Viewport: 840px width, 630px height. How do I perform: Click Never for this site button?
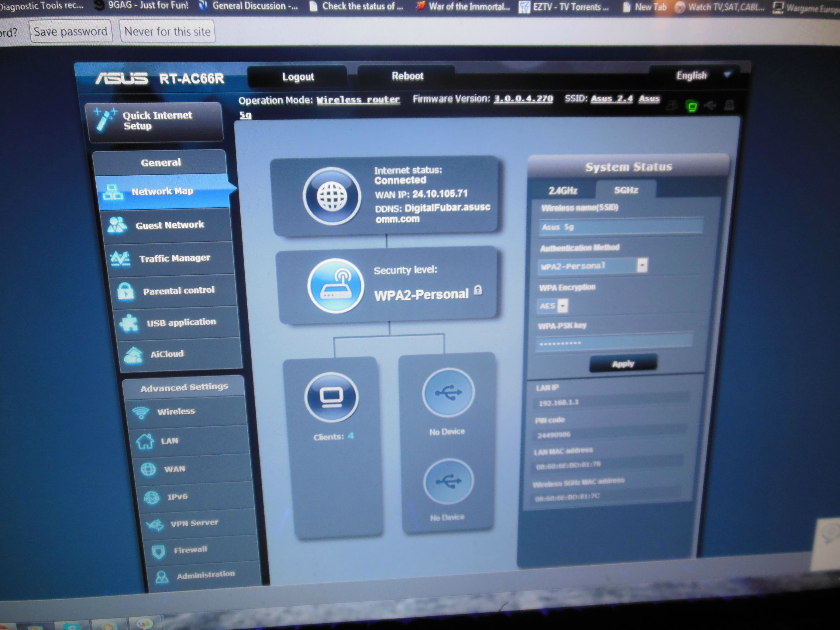point(167,31)
